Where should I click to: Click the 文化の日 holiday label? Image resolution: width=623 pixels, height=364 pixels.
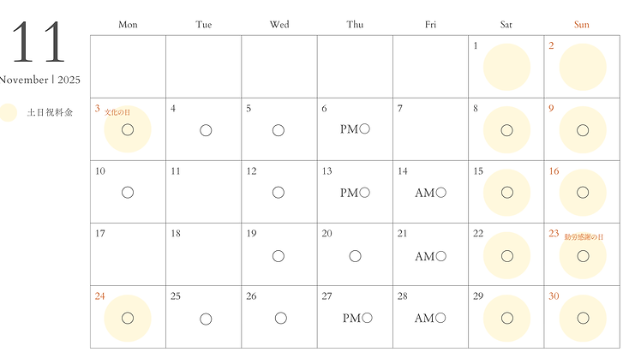[x=117, y=111]
